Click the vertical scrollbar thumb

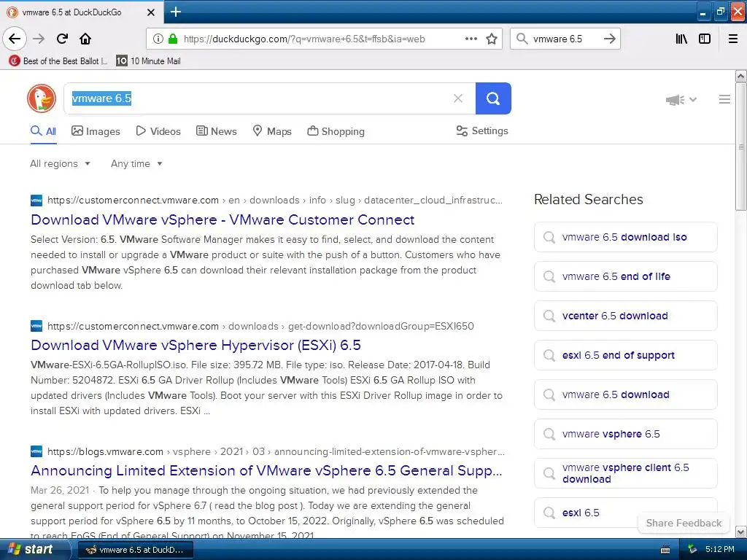point(741,147)
